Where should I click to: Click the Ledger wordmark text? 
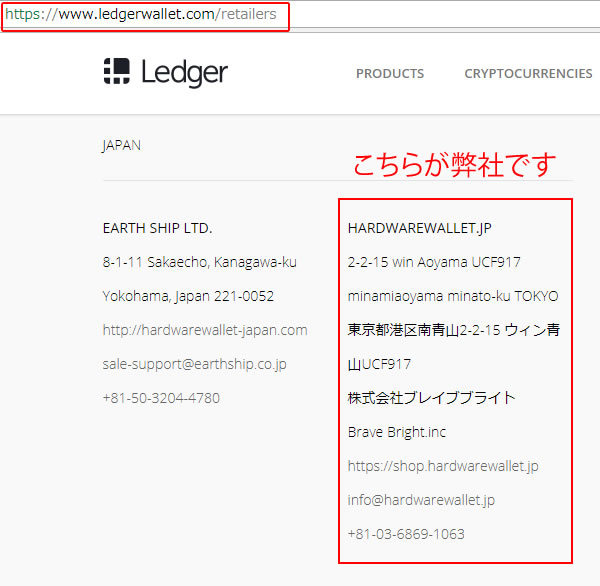[x=184, y=73]
